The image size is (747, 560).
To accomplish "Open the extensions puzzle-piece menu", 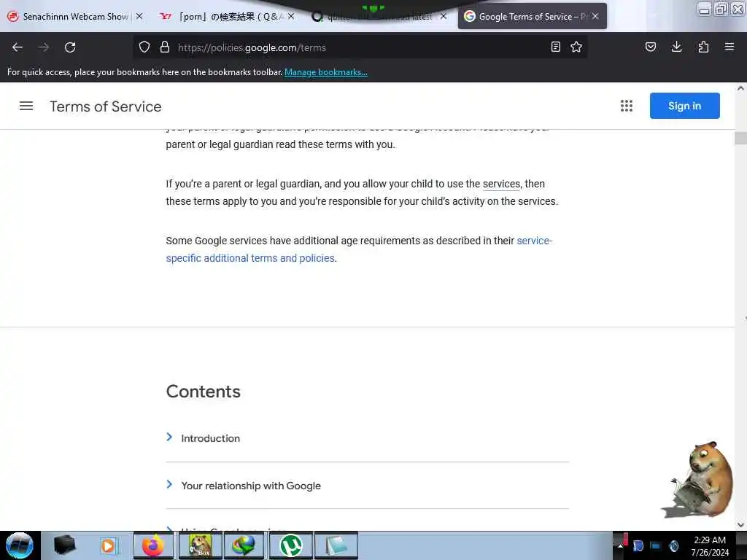I will point(703,47).
